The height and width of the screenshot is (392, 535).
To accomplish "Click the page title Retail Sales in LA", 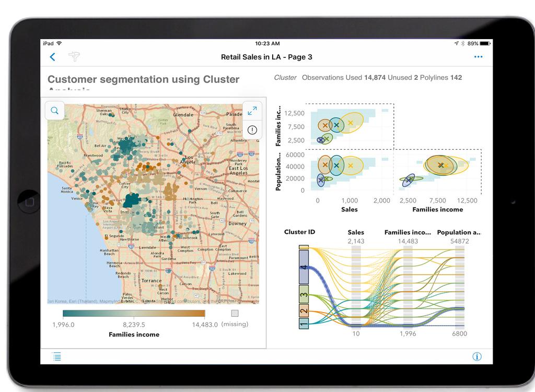I will coord(266,57).
